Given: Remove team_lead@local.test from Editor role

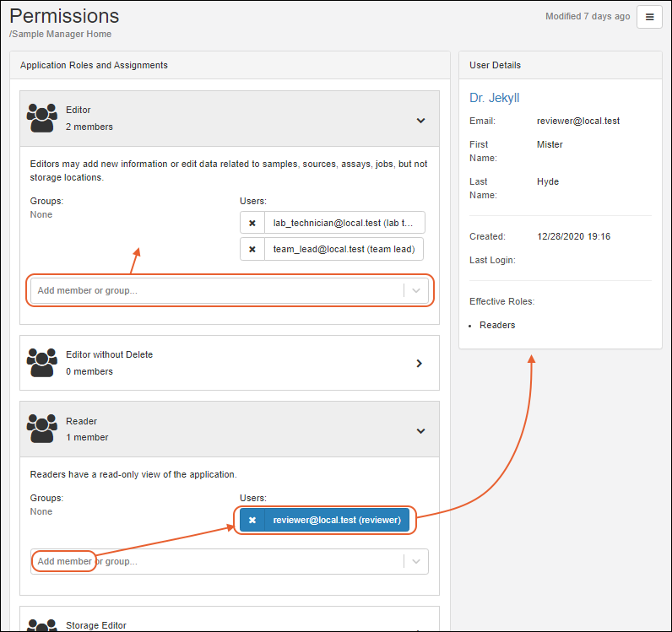Looking at the screenshot, I should tap(252, 250).
